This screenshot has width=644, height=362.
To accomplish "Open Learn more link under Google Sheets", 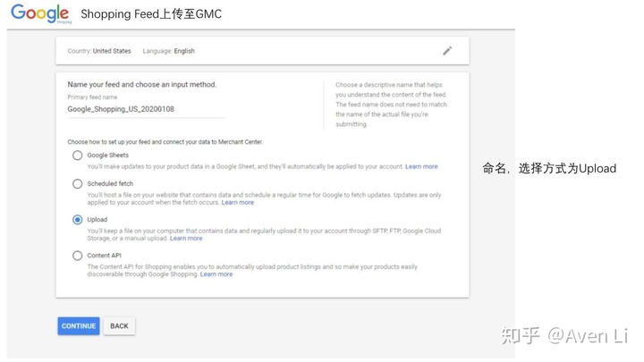I will click(x=421, y=166).
